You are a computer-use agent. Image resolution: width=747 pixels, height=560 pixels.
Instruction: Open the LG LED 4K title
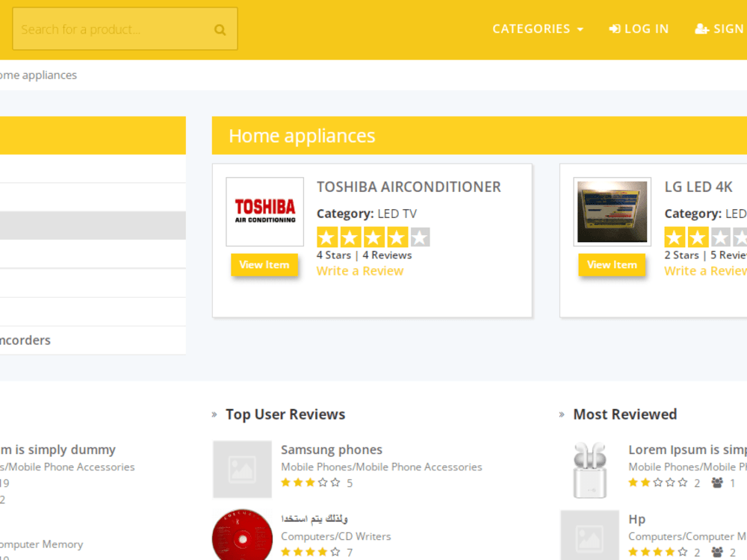698,187
